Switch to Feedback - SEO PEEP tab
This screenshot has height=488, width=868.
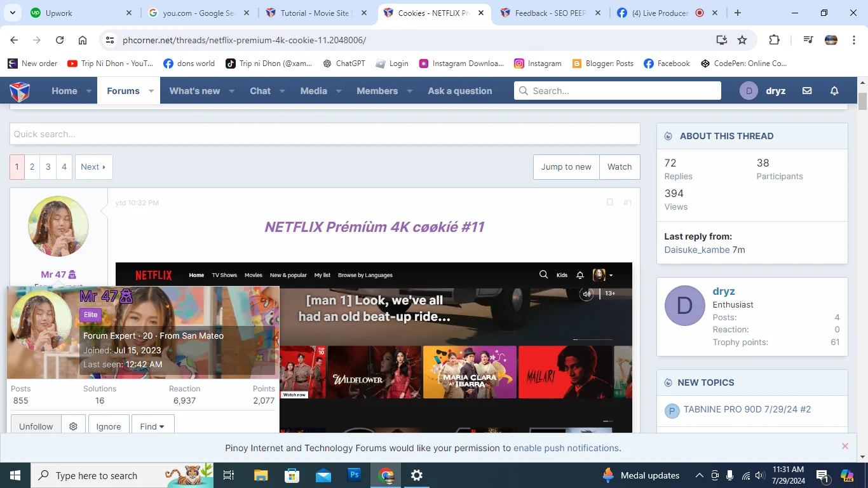tap(550, 13)
